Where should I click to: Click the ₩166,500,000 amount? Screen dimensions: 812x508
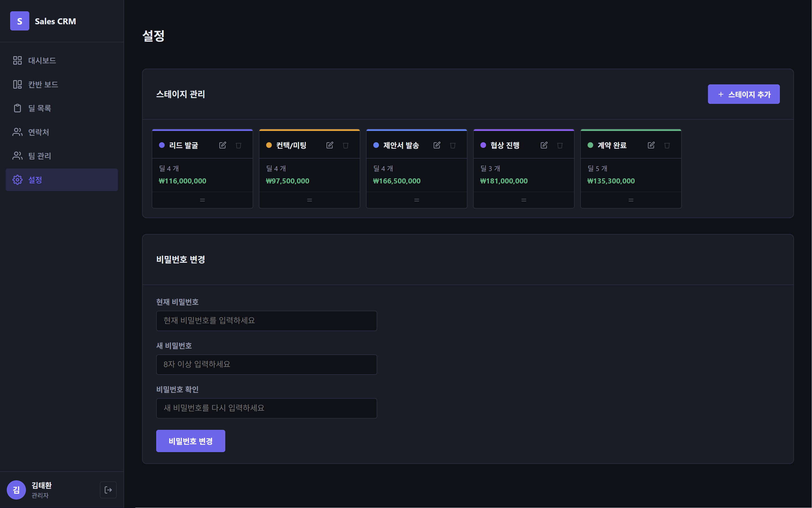pyautogui.click(x=397, y=181)
